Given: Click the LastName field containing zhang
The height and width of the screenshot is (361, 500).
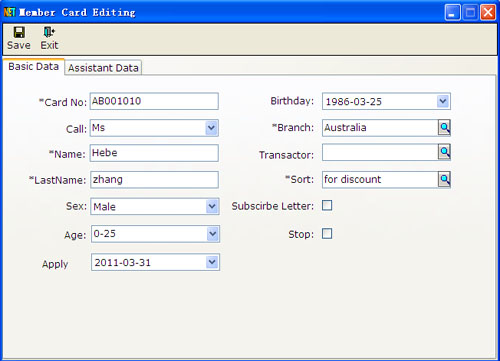Looking at the screenshot, I should pyautogui.click(x=154, y=180).
